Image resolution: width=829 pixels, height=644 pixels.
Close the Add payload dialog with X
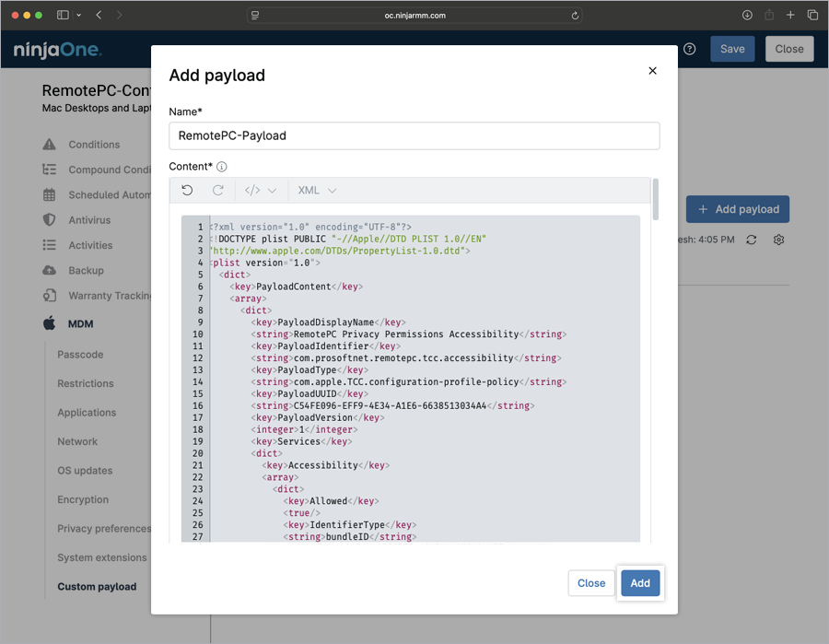652,71
